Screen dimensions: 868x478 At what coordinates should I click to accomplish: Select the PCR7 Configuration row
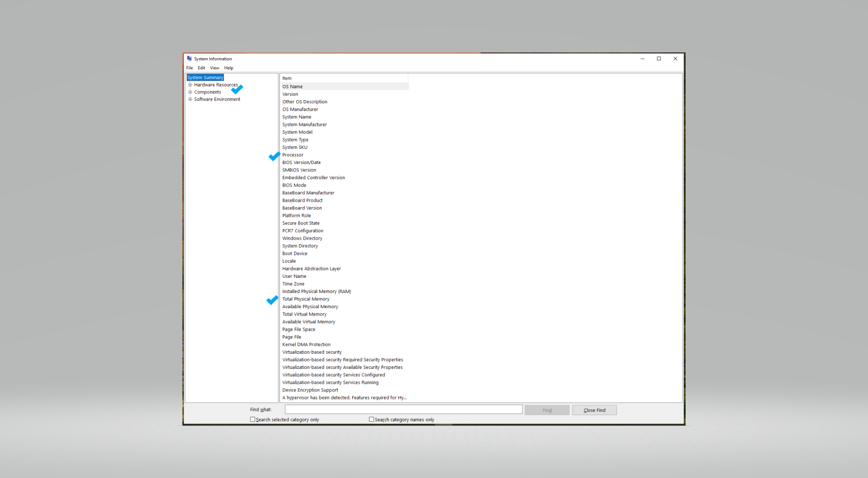point(344,231)
